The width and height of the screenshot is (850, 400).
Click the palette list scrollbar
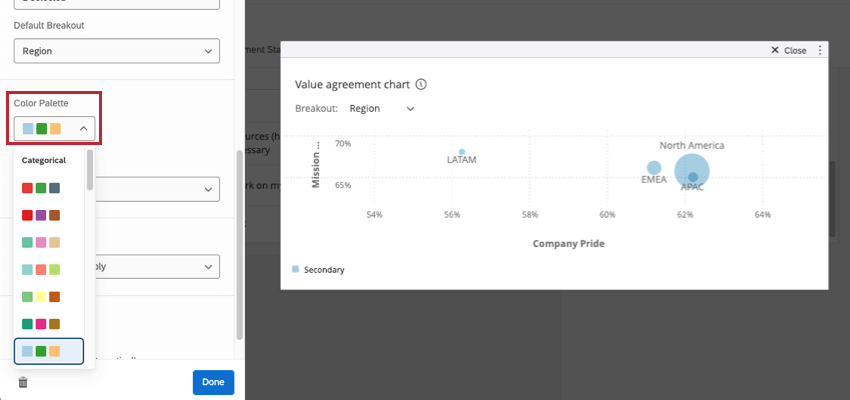pyautogui.click(x=90, y=170)
